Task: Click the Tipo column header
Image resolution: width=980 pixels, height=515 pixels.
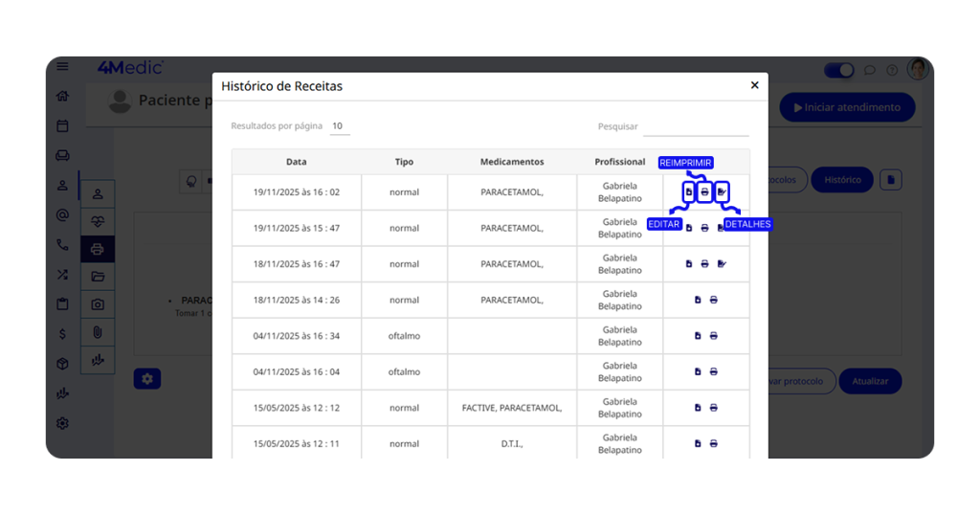Action: [404, 162]
